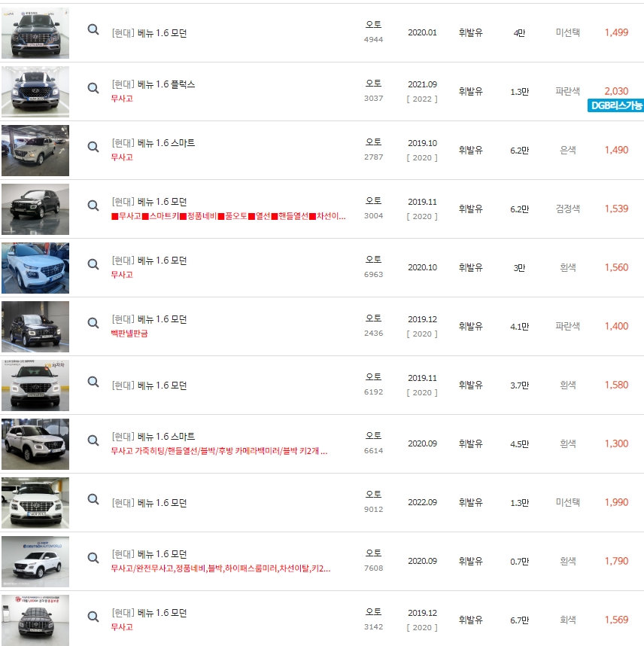Open the [현대] 베뉴 1.6 플럭스 title link
The width and height of the screenshot is (644, 646).
154,84
